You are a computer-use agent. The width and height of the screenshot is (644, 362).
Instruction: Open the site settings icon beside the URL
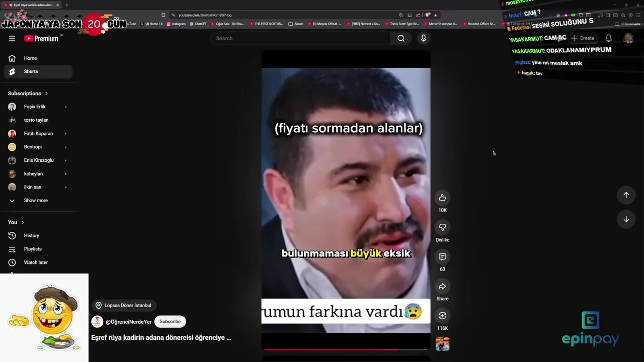[x=173, y=15]
